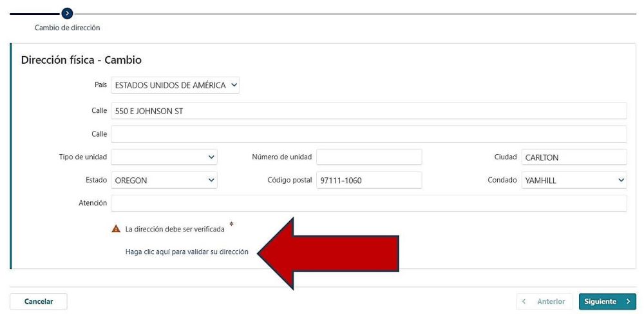The image size is (644, 314).
Task: Select the Código postal field
Action: click(369, 181)
